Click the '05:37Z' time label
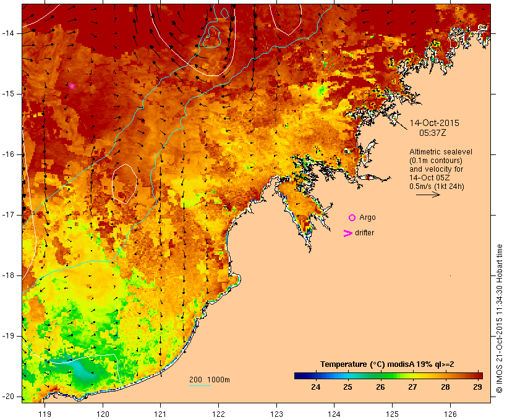Screen dimensions: 507x420 click(x=432, y=133)
